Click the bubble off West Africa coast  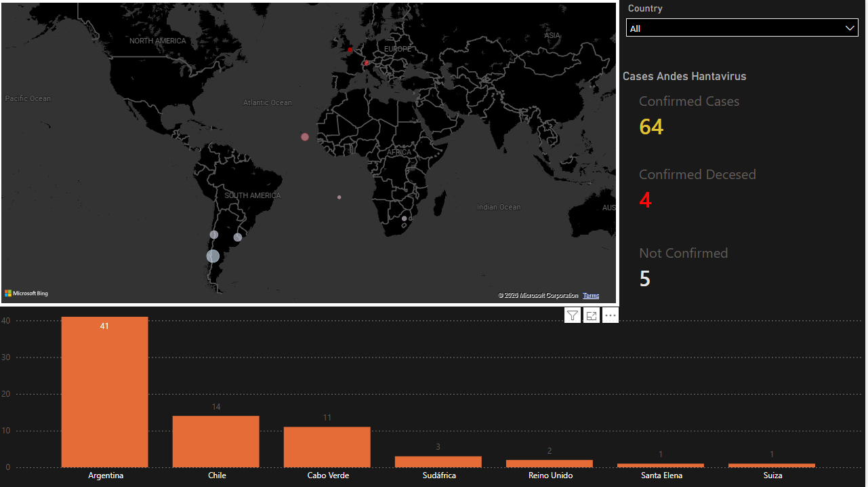(305, 137)
